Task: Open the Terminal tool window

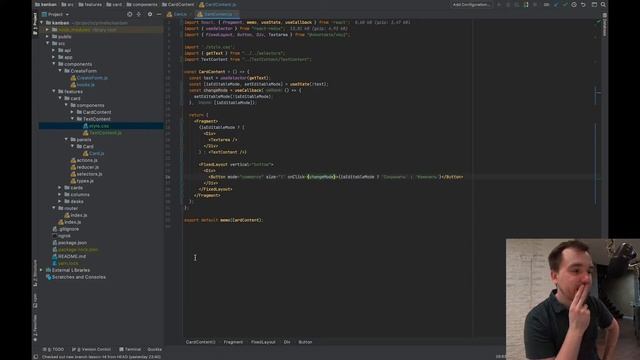Action: (x=130, y=349)
